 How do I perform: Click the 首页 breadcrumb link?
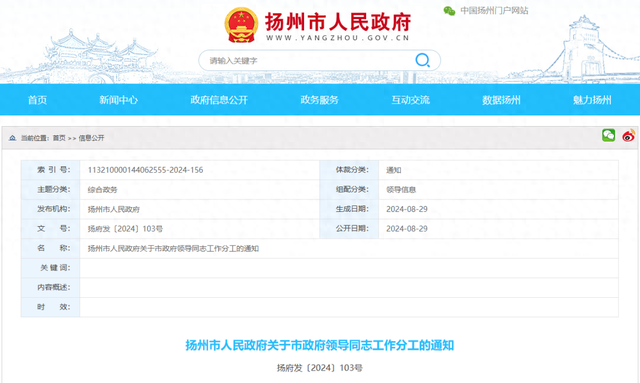pyautogui.click(x=59, y=138)
